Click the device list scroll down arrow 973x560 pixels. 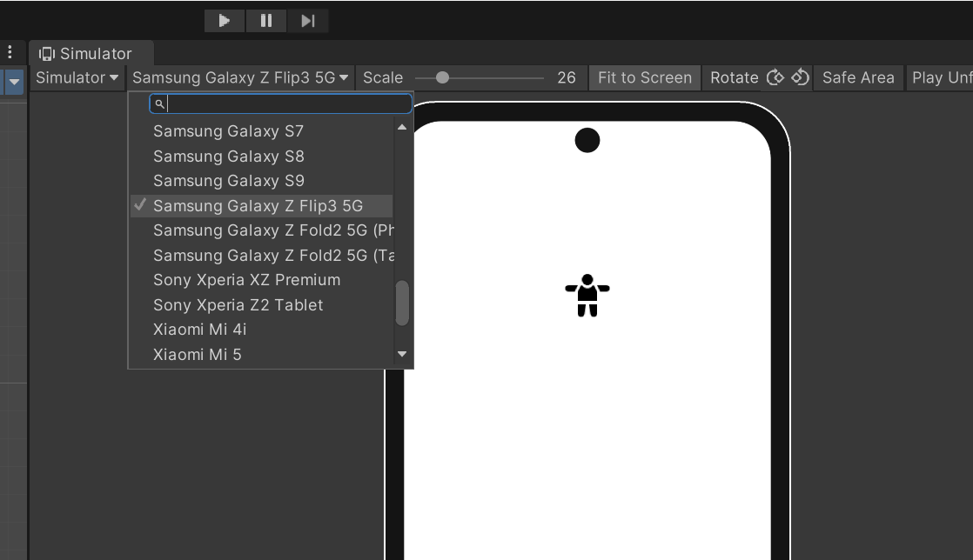(402, 354)
